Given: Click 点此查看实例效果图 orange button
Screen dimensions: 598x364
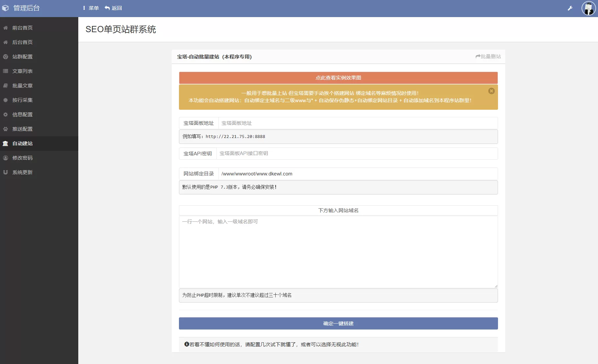Looking at the screenshot, I should (338, 78).
